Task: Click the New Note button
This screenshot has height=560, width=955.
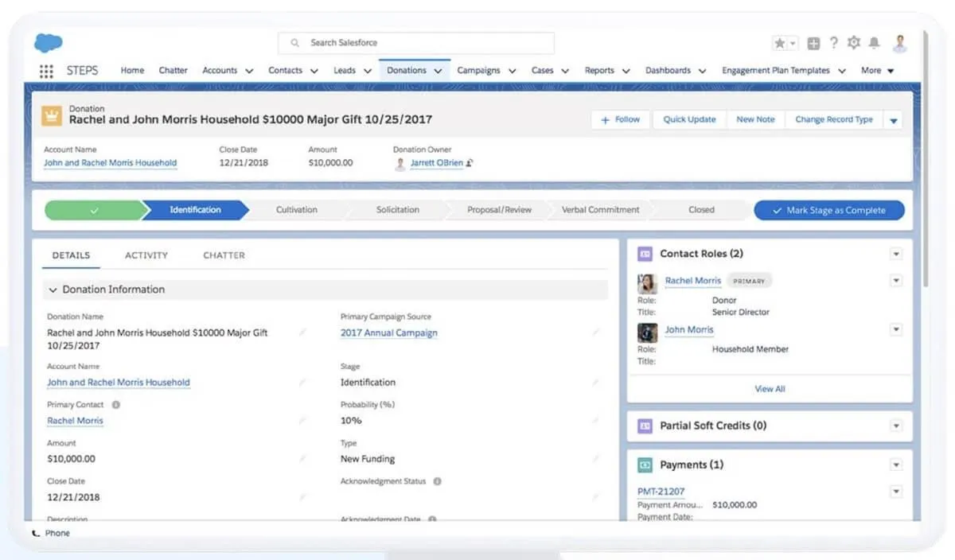Action: pos(755,120)
